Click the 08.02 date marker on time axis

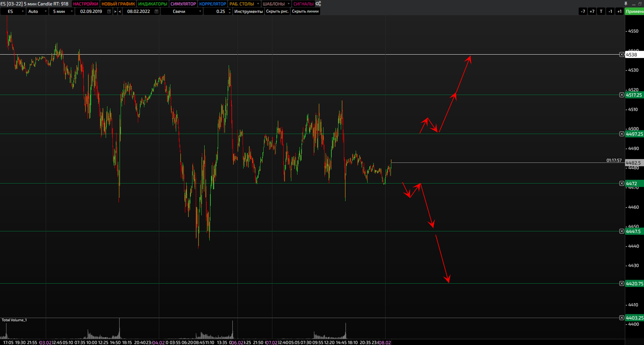384,343
